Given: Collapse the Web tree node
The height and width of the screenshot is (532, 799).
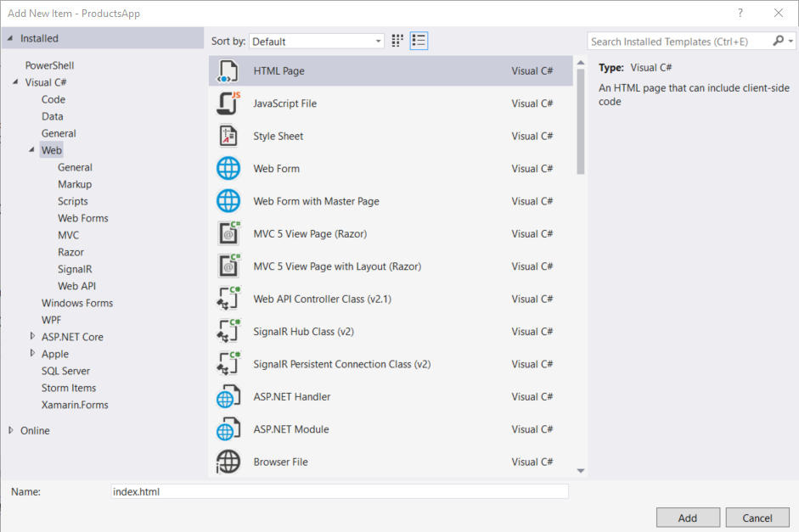Looking at the screenshot, I should [x=31, y=149].
